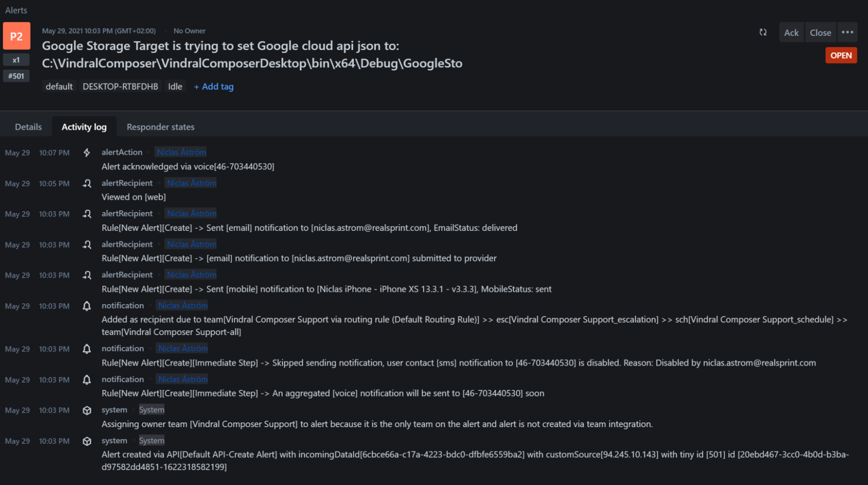This screenshot has width=868, height=485.
Task: Click the alert timestamp May 29, 2021 10:03 PM
Action: point(99,31)
